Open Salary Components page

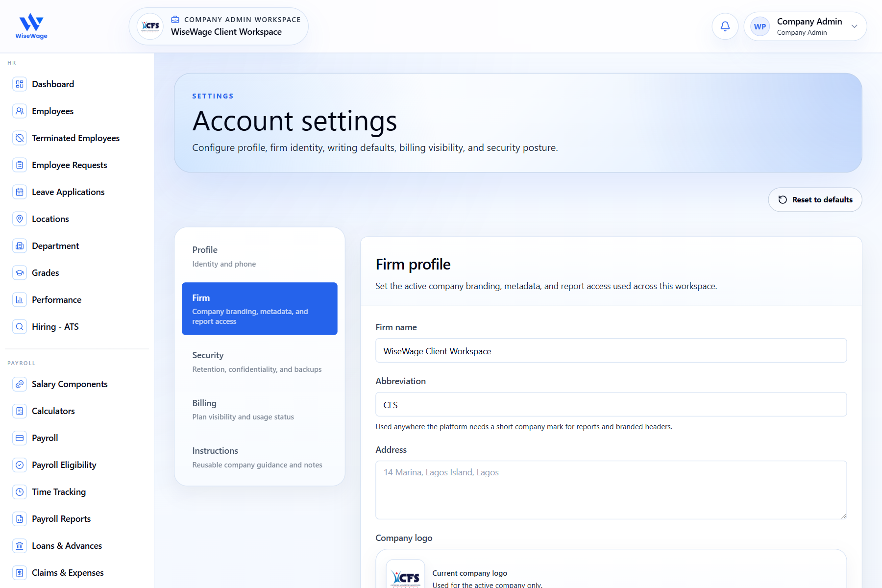tap(70, 384)
